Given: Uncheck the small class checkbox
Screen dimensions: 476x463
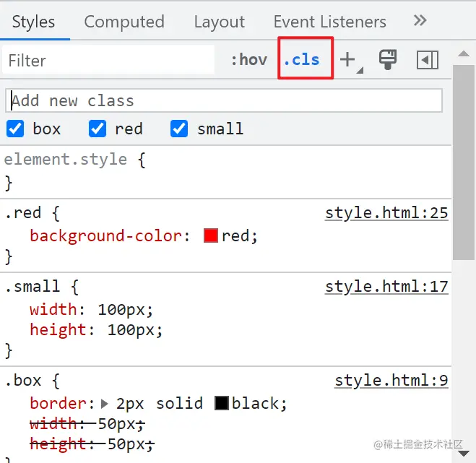Looking at the screenshot, I should pyautogui.click(x=179, y=129).
